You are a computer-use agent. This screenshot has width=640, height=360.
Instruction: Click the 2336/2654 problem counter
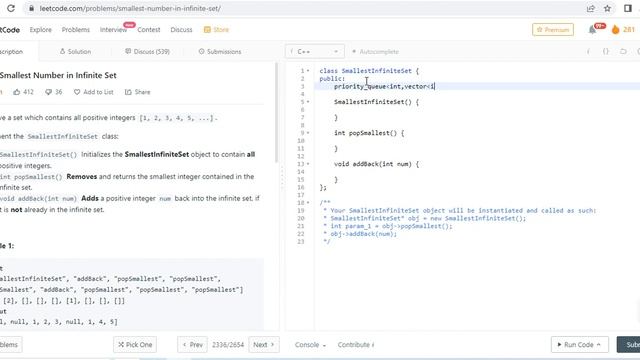(x=228, y=344)
